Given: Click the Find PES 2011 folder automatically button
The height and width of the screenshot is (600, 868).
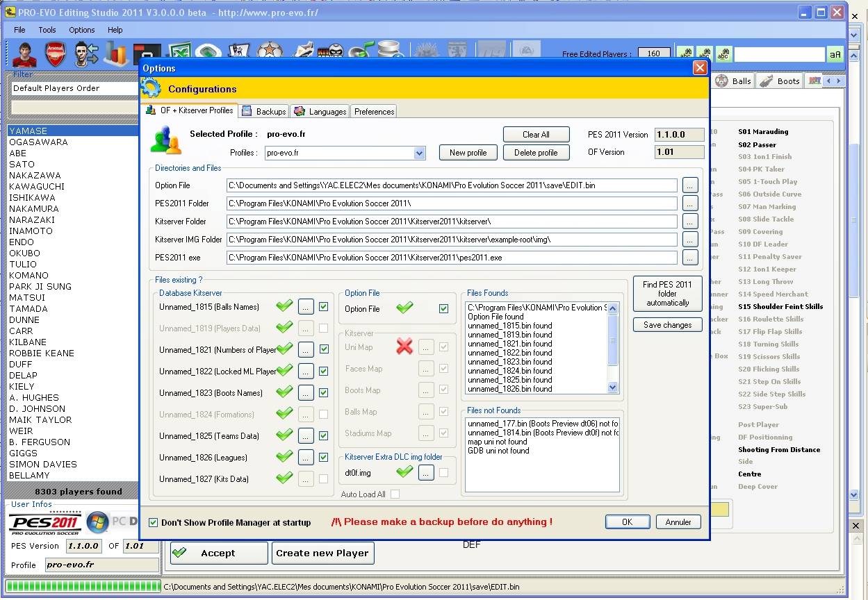Looking at the screenshot, I should [667, 293].
